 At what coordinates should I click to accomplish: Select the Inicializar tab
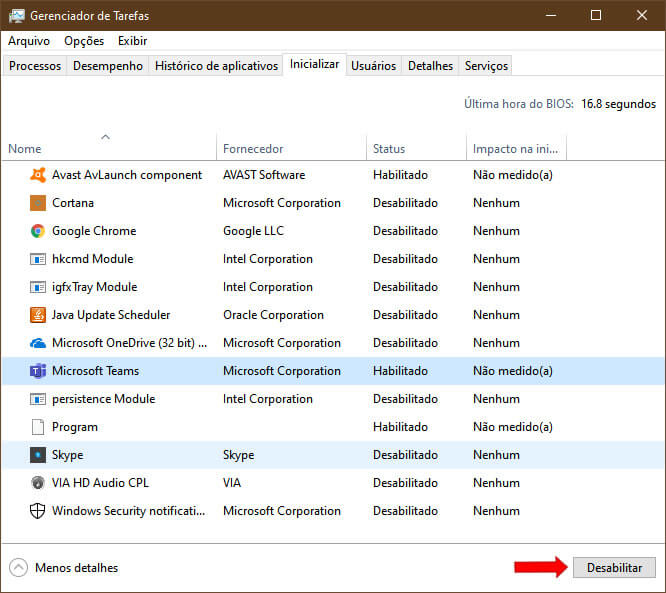(314, 64)
